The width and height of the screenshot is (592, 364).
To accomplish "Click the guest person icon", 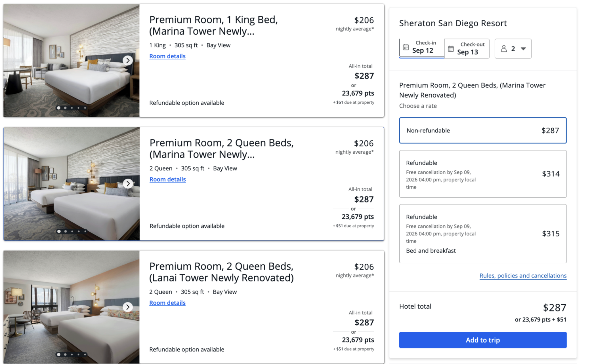I will (504, 48).
